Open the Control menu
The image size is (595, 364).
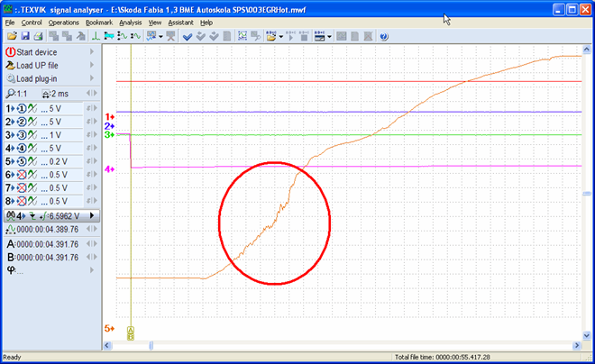(32, 23)
